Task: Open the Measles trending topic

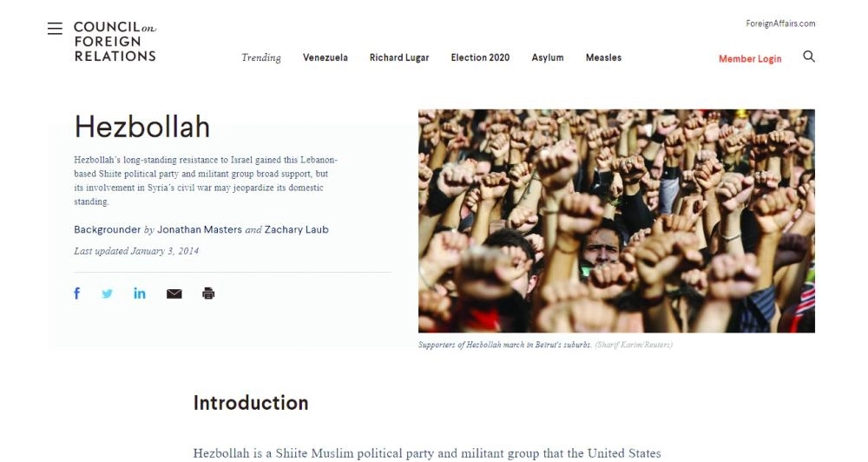Action: point(603,58)
